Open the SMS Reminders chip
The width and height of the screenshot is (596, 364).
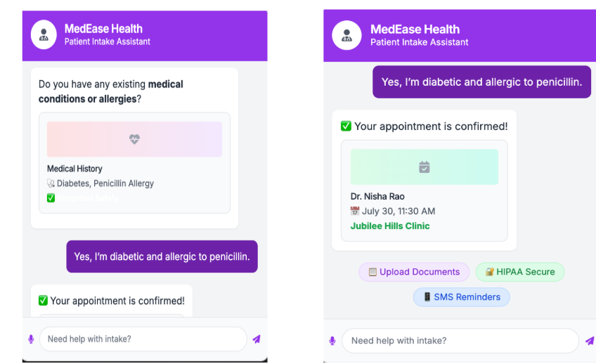462,297
